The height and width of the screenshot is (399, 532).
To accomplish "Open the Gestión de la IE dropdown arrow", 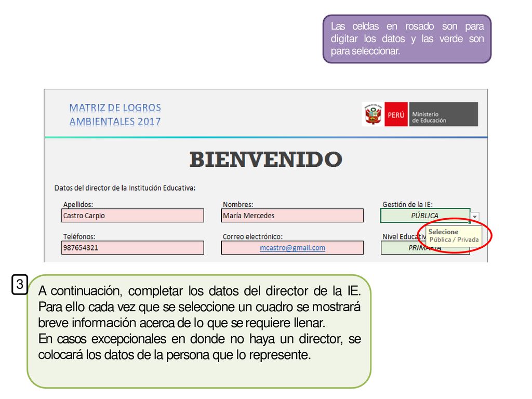I will [x=475, y=216].
